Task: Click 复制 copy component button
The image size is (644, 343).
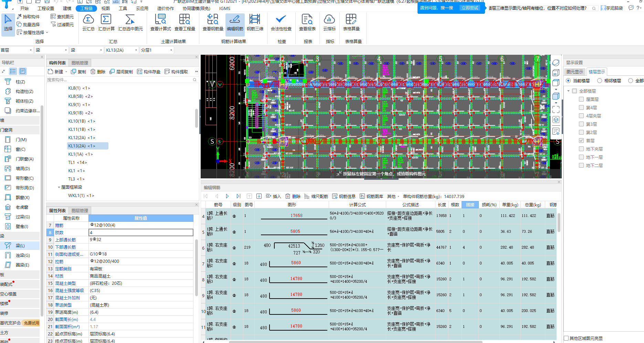Action: point(78,72)
